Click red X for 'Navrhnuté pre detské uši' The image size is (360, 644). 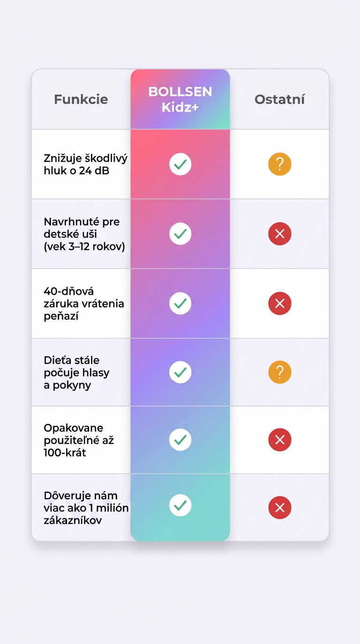(280, 233)
